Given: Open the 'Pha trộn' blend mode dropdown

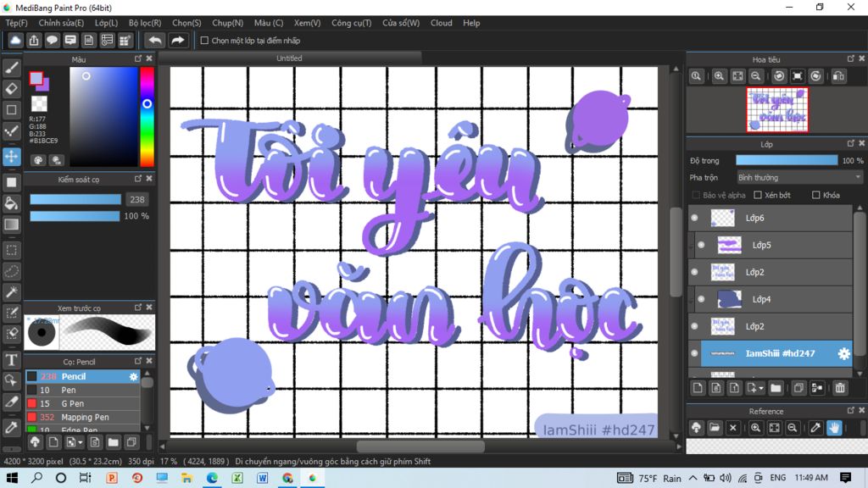Looking at the screenshot, I should [798, 178].
